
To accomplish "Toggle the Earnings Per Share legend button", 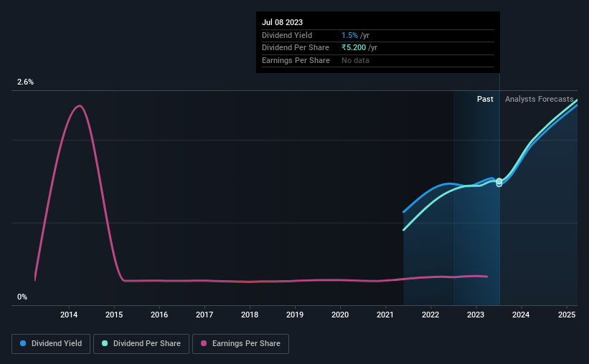I will 240,343.
